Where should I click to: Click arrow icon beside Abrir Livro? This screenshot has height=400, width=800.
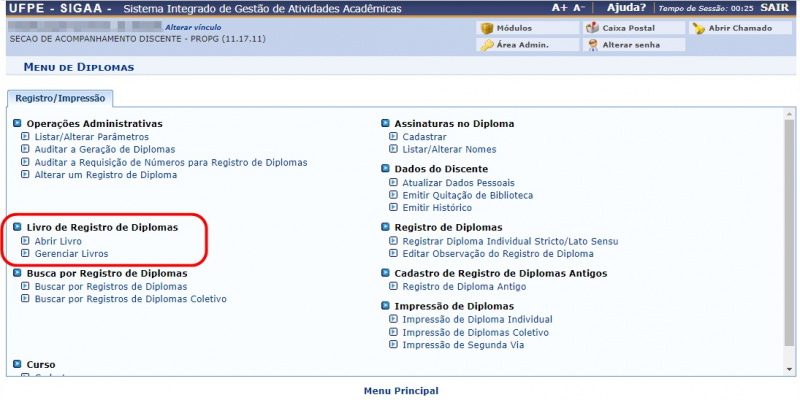[x=25, y=241]
